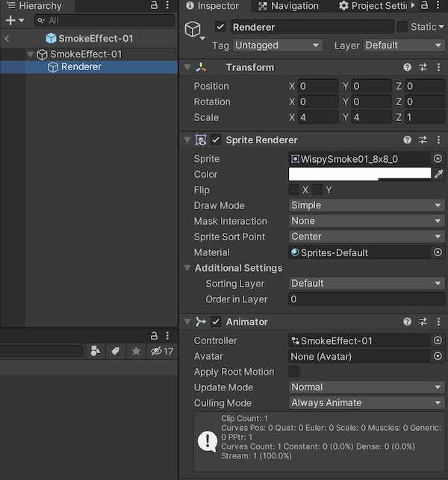Open Draw Mode Simple dropdown
Viewport: 448px width, 480px height.
[x=367, y=205]
